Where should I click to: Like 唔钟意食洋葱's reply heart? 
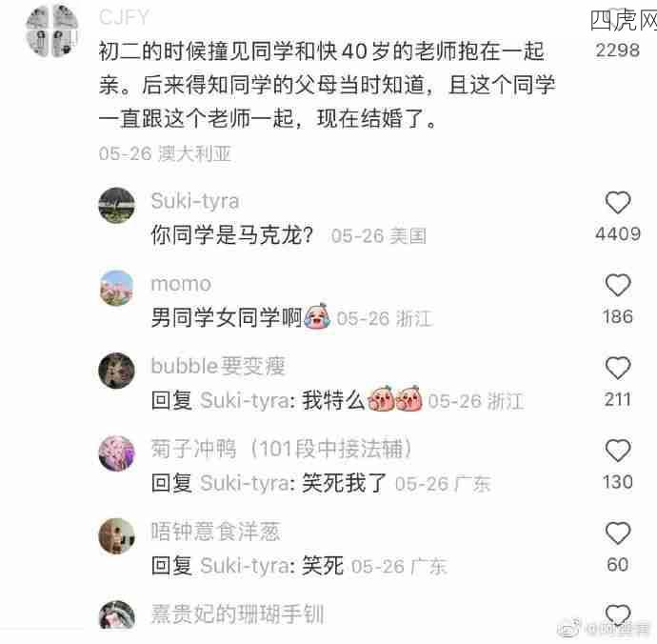click(x=618, y=533)
